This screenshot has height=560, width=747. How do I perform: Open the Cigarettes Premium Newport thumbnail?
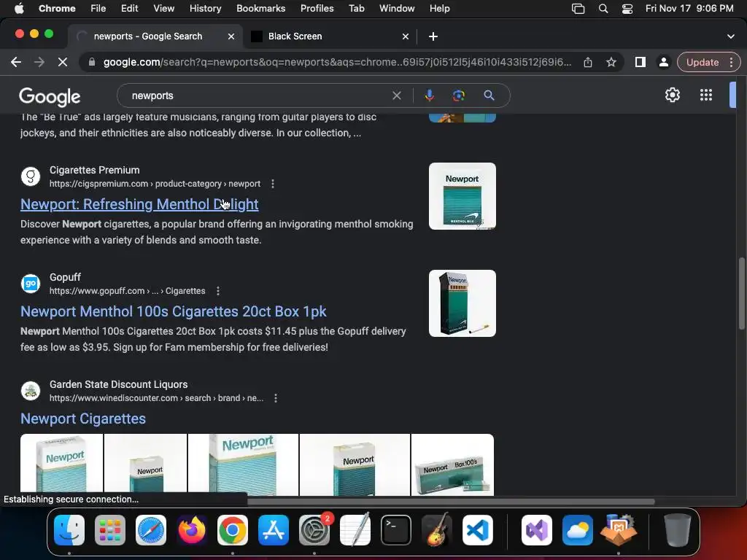click(462, 196)
